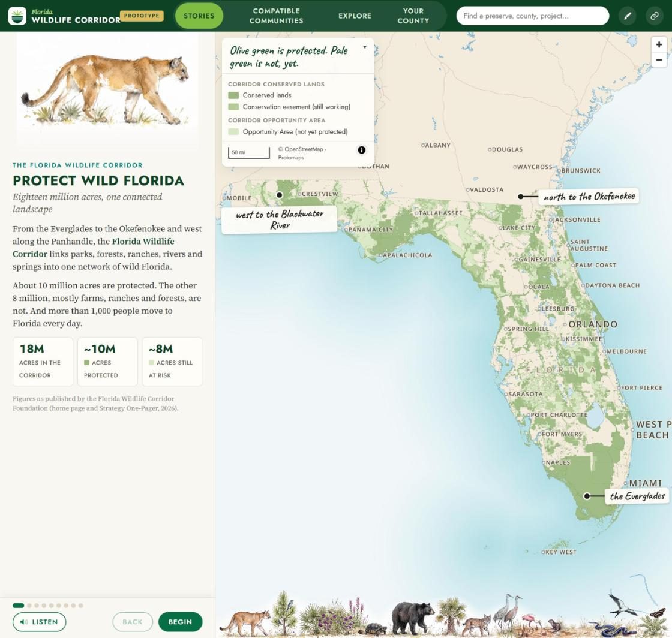Click the Opportunity Area legend swatch
Screen dimensions: 672x638
(233, 131)
